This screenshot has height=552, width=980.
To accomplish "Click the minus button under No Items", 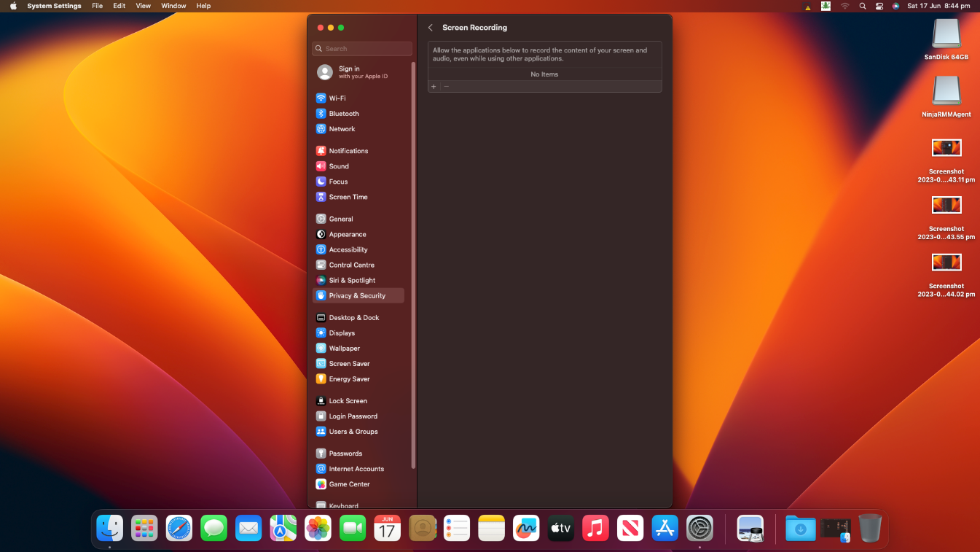I will tap(447, 86).
